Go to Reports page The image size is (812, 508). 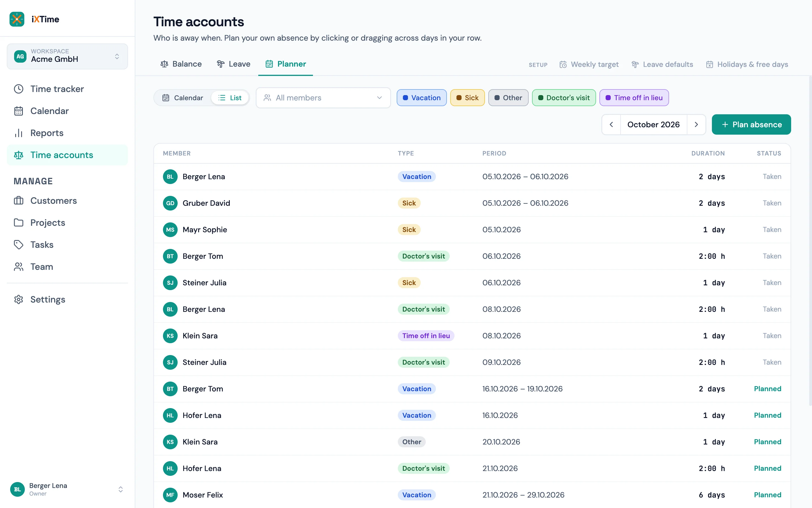tap(67, 133)
